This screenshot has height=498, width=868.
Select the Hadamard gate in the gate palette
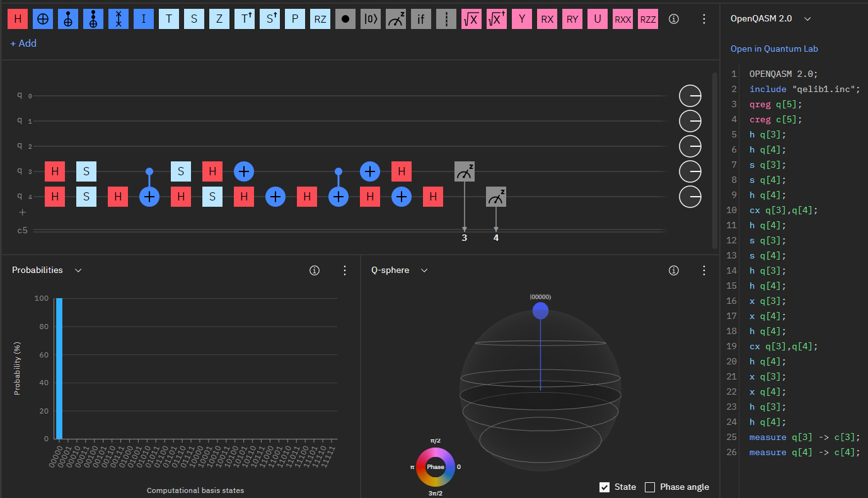tap(18, 19)
